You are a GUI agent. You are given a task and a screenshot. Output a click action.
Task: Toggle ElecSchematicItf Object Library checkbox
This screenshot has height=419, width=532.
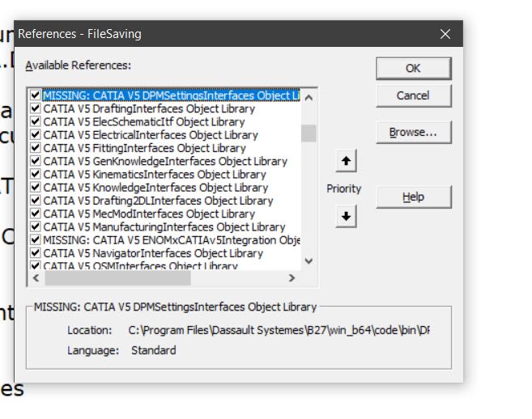(36, 121)
